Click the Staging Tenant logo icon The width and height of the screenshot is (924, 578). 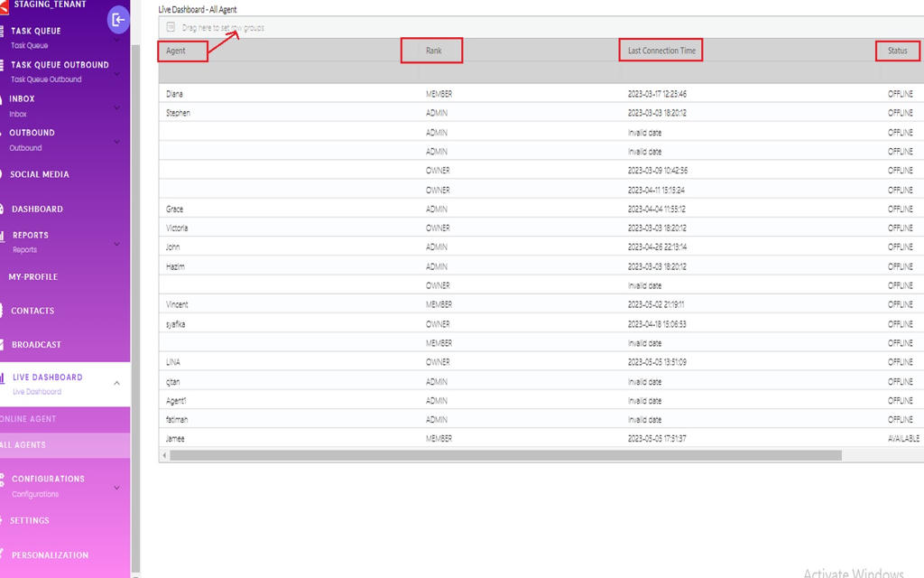(x=4, y=5)
